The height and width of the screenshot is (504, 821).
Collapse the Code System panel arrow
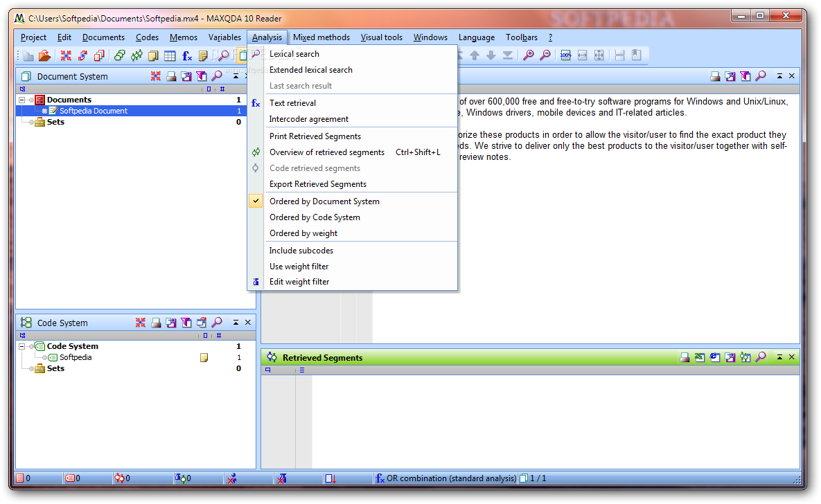pos(236,323)
